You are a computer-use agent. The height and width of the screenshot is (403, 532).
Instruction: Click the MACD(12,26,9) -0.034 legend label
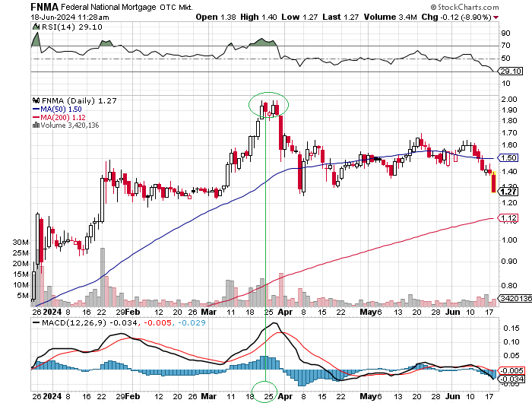coord(90,322)
